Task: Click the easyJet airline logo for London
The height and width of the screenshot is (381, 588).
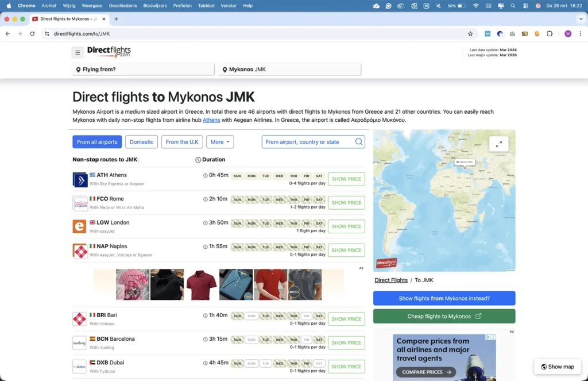Action: pyautogui.click(x=80, y=226)
